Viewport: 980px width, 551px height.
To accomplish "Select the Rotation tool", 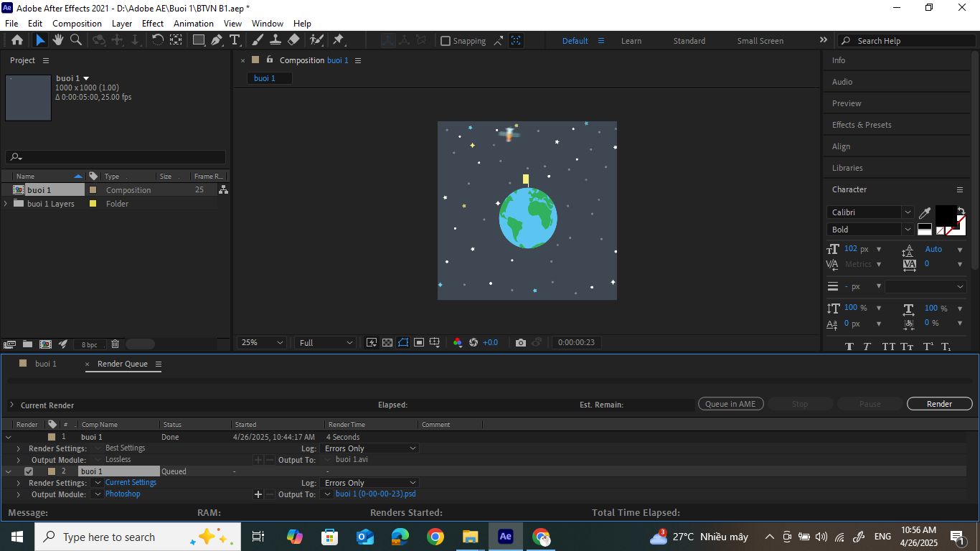I will click(158, 40).
